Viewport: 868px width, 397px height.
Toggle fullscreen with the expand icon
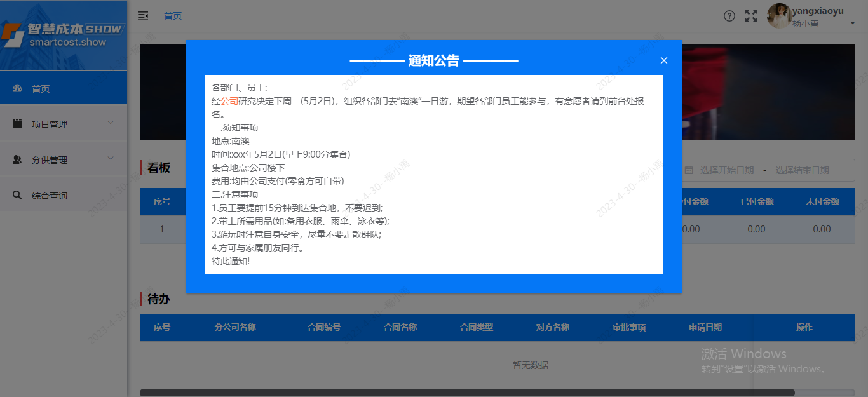coord(750,16)
